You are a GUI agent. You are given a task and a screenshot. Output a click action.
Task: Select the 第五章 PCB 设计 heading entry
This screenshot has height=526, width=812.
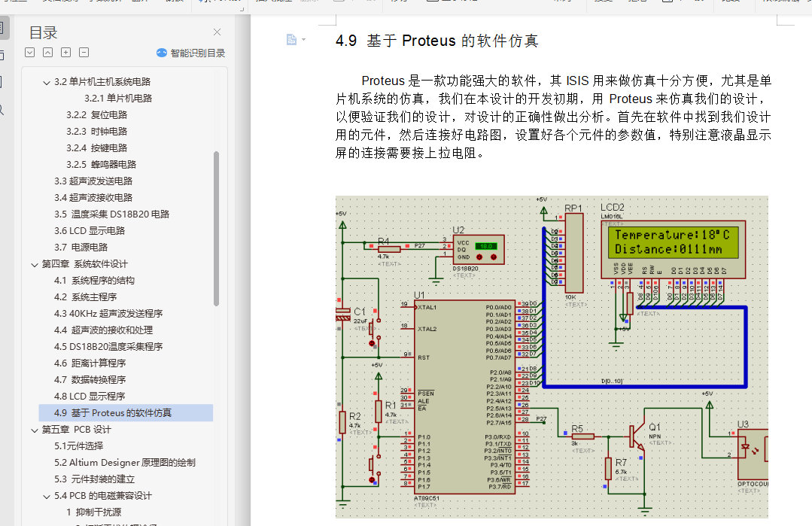[76, 430]
